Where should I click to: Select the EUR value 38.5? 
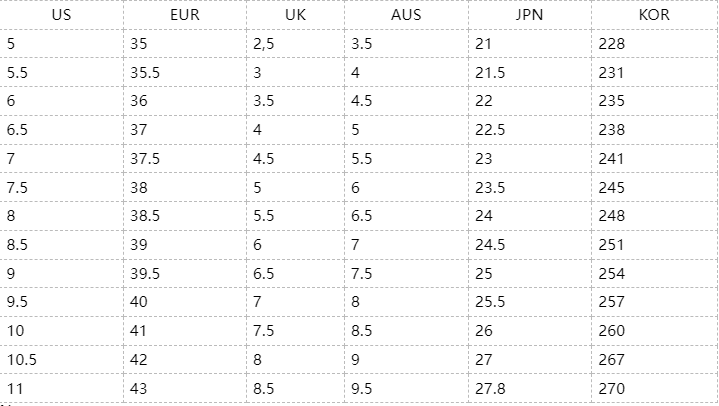[185, 216]
